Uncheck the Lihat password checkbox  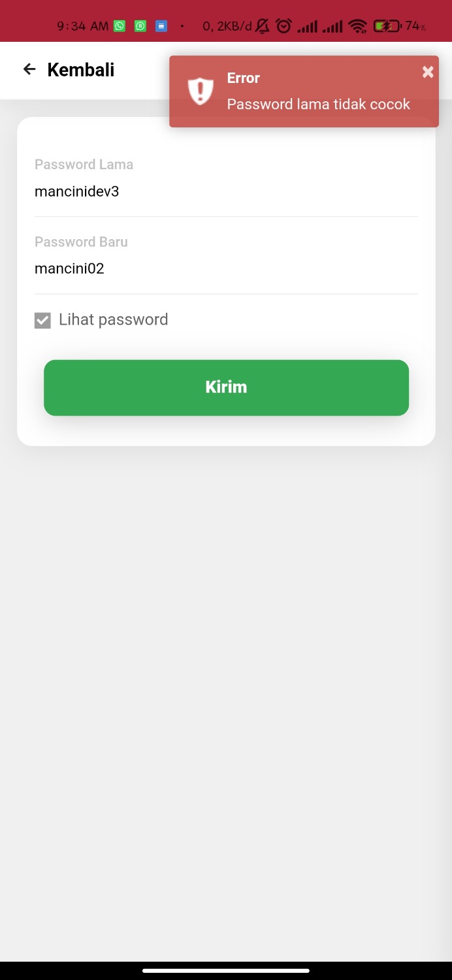pyautogui.click(x=42, y=320)
